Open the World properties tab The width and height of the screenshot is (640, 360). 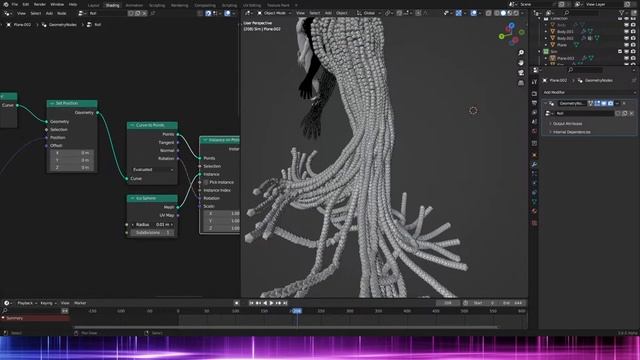[x=534, y=131]
